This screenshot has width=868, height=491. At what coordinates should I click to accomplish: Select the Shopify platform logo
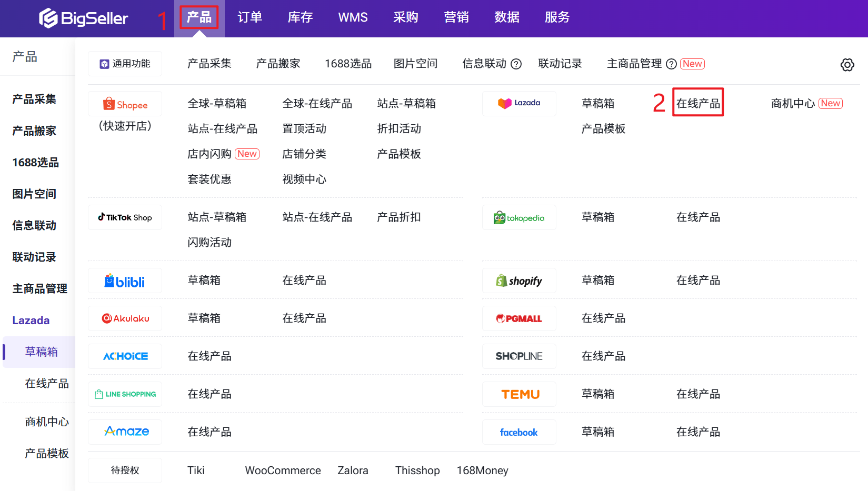click(x=519, y=280)
